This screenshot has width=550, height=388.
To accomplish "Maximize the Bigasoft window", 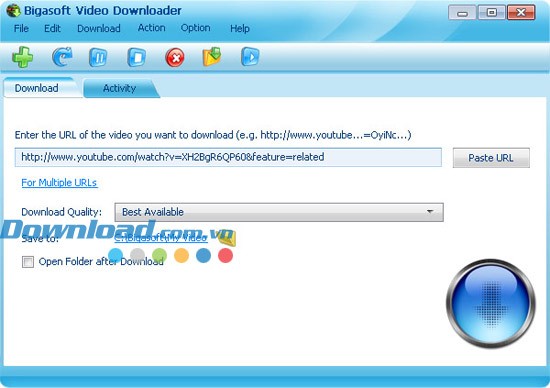I will click(x=491, y=13).
